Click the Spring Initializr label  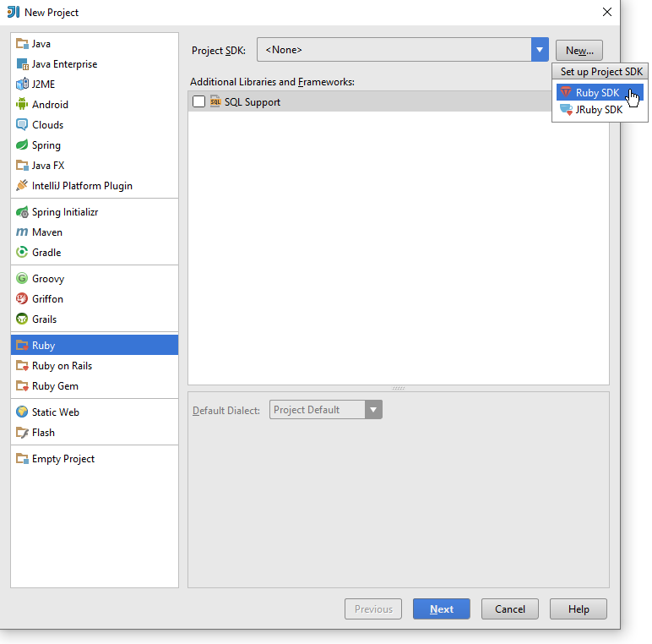click(65, 212)
